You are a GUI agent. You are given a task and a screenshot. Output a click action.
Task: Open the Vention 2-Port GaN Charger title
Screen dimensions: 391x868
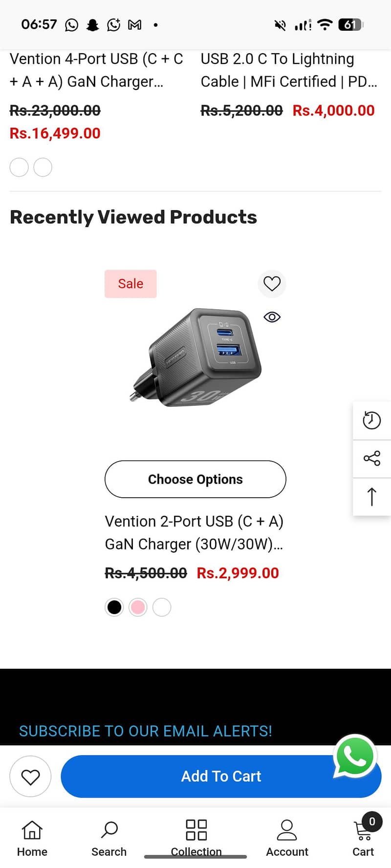(194, 532)
